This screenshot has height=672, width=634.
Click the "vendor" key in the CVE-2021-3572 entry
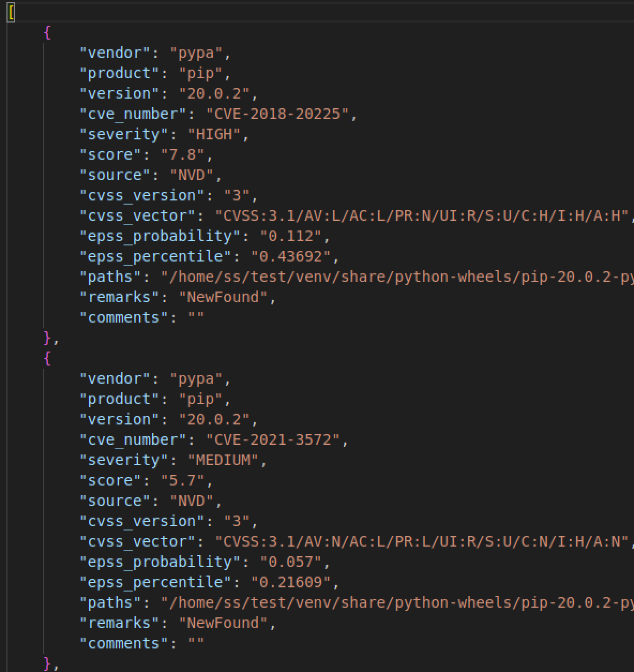[x=115, y=379]
